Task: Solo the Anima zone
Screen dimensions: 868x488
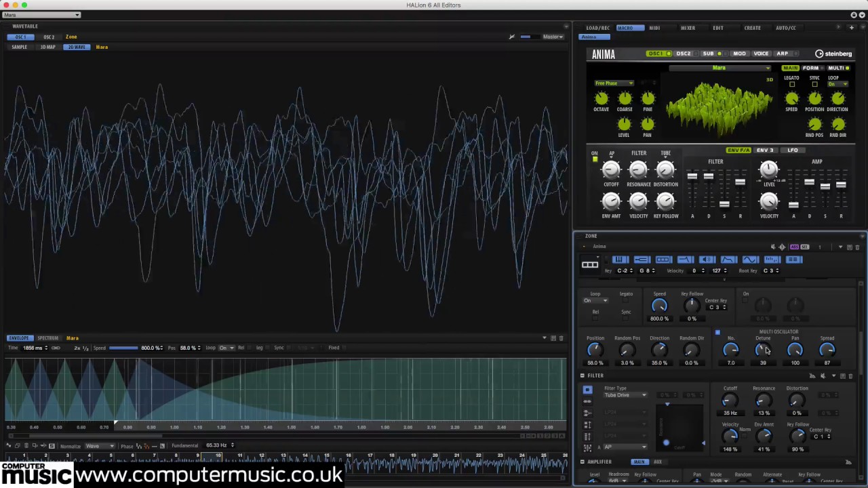Action: [782, 247]
